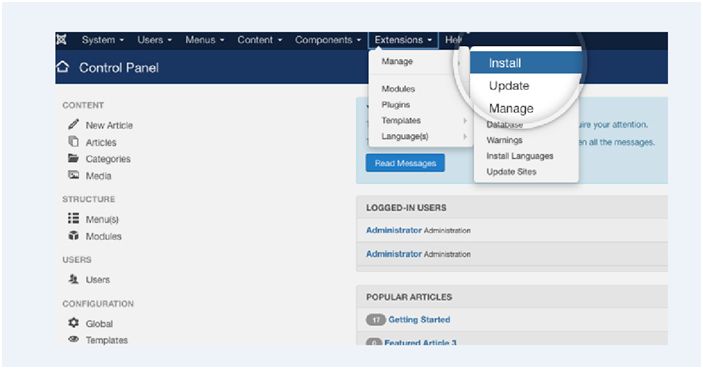Click the Templates eye icon
Viewport: 703px width, 369px height.
click(x=74, y=339)
